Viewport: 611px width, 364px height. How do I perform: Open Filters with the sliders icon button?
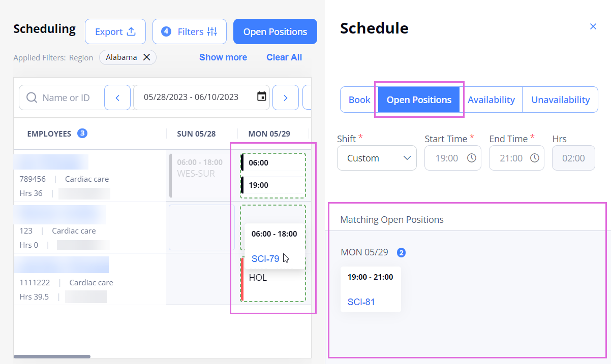click(190, 31)
